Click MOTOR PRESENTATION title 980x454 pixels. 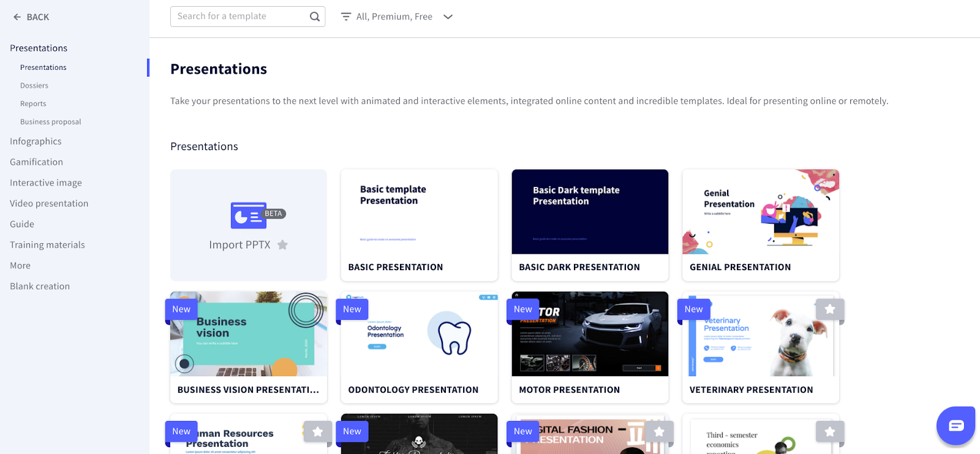point(569,390)
